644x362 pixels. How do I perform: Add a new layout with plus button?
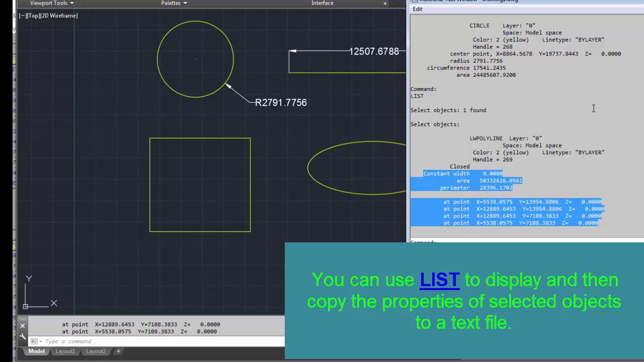coord(118,351)
